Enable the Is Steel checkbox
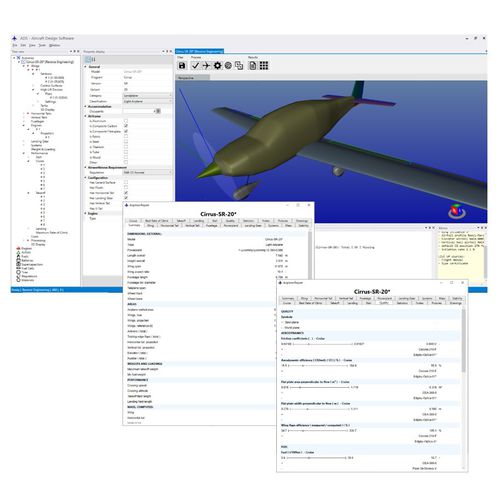 (126, 142)
